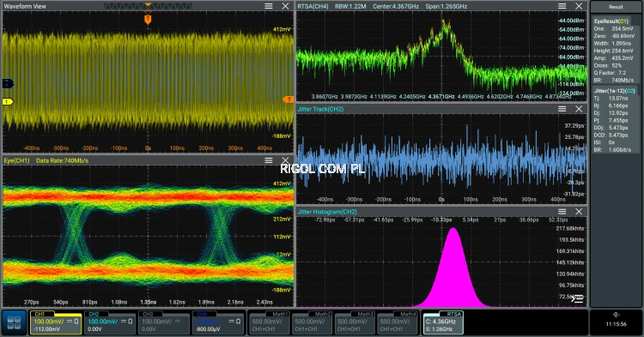Click CH1 vertical scale 100.00mV/ value
This screenshot has height=337, width=644.
[50, 322]
